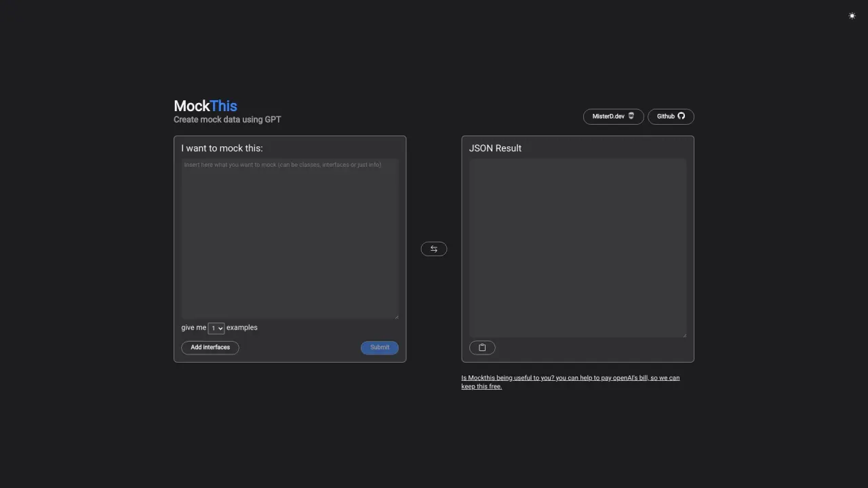Swap panels using the arrows icon
The height and width of the screenshot is (488, 868).
tap(434, 249)
